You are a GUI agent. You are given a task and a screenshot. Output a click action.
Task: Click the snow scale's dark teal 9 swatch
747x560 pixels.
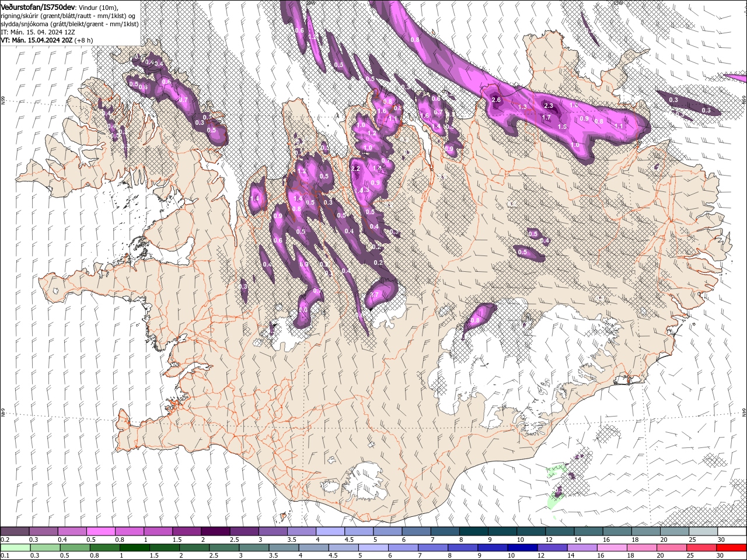point(502,531)
